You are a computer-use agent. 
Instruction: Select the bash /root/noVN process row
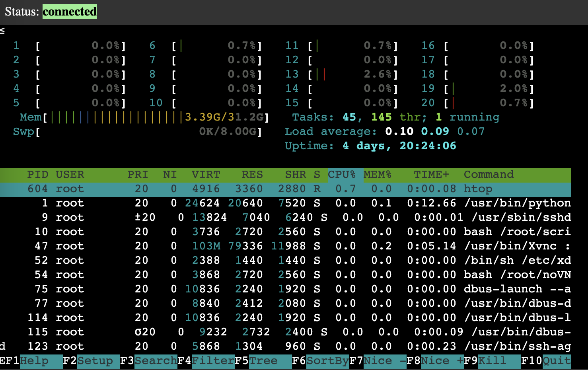point(286,275)
